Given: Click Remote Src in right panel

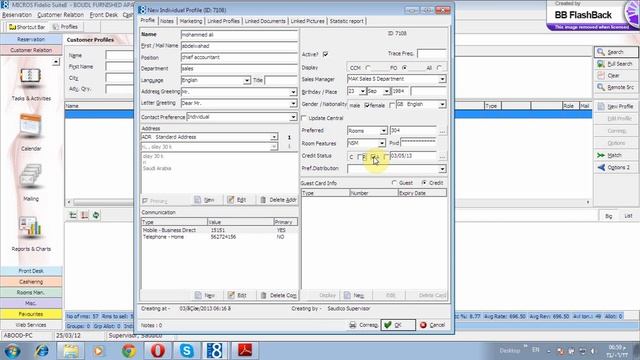Looking at the screenshot, I should (x=616, y=87).
